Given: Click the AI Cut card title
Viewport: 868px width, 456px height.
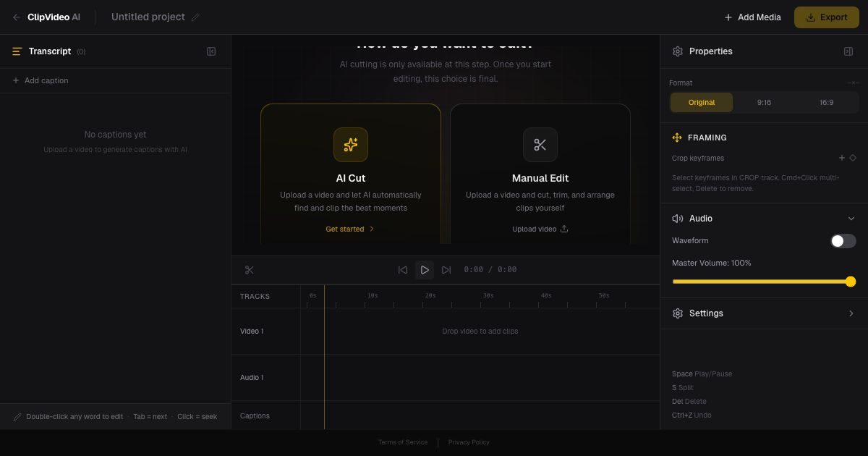Looking at the screenshot, I should (351, 178).
